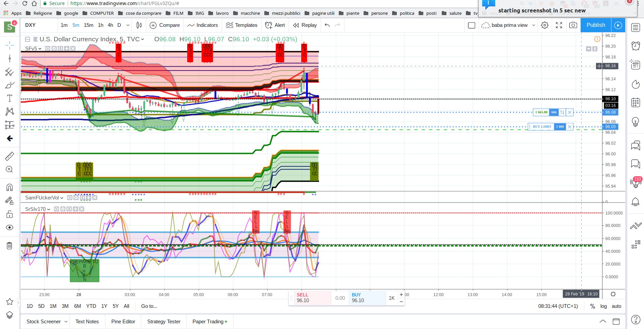Open the hotlists flame panel
Image resolution: width=644 pixels, height=329 pixels.
636,84
